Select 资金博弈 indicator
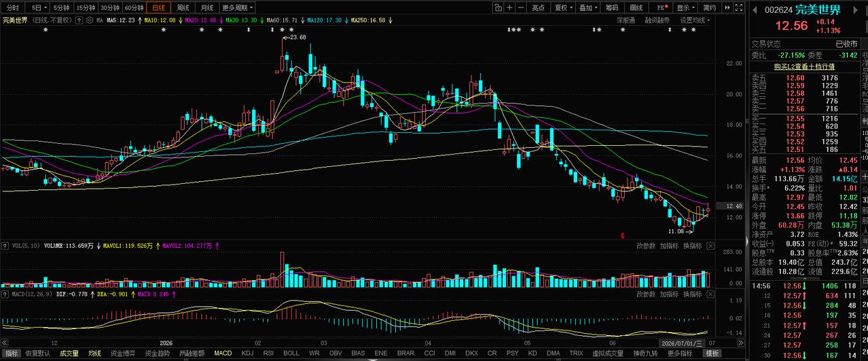This screenshot has height=361, width=868. click(x=122, y=354)
